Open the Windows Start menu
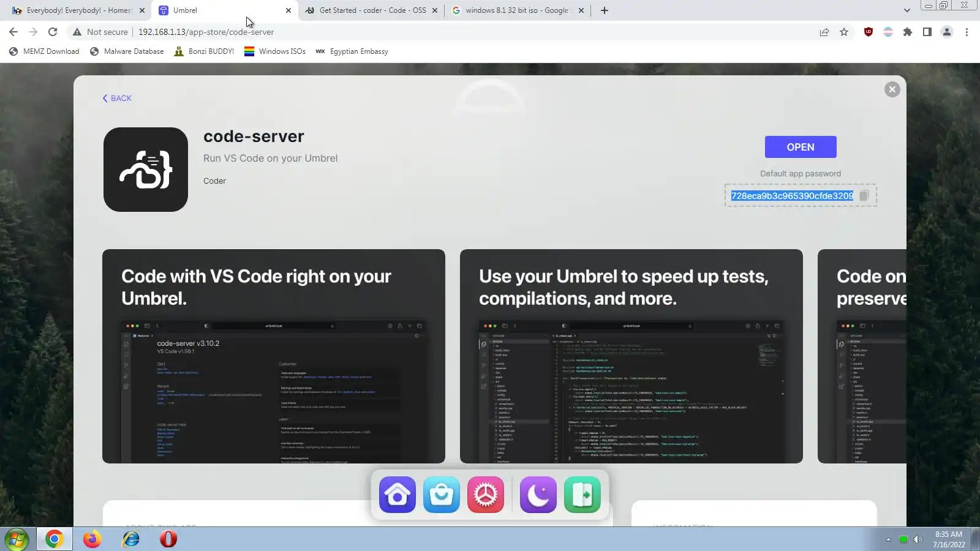The height and width of the screenshot is (551, 980). pos(16,539)
